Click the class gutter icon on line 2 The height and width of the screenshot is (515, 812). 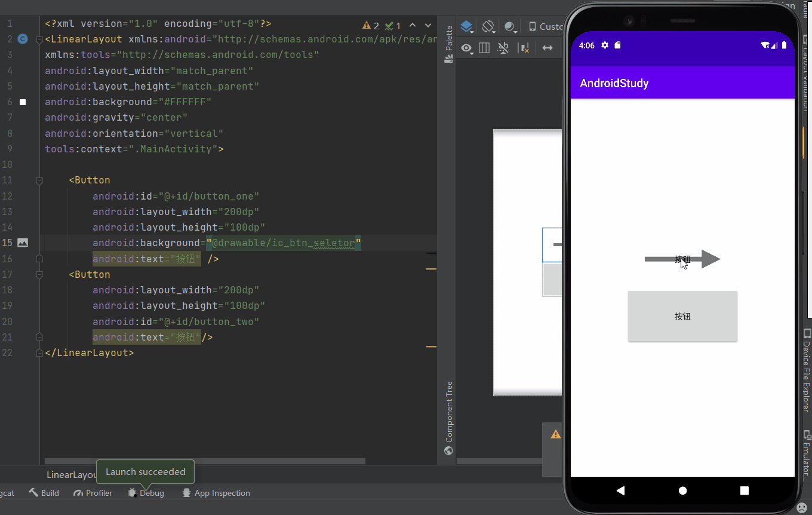23,39
